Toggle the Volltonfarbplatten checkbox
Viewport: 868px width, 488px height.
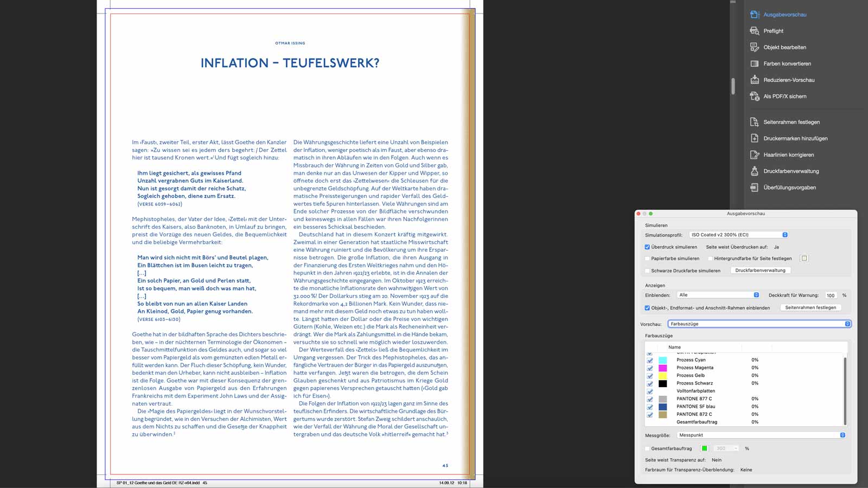[650, 391]
